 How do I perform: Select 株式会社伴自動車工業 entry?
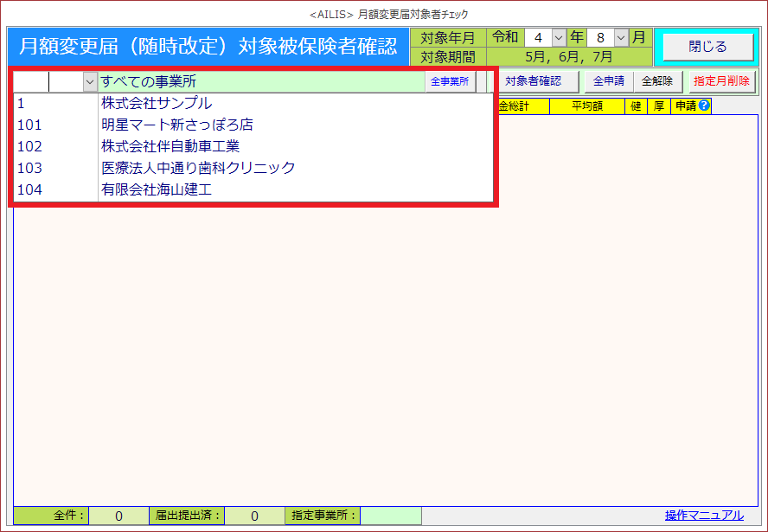coord(170,146)
